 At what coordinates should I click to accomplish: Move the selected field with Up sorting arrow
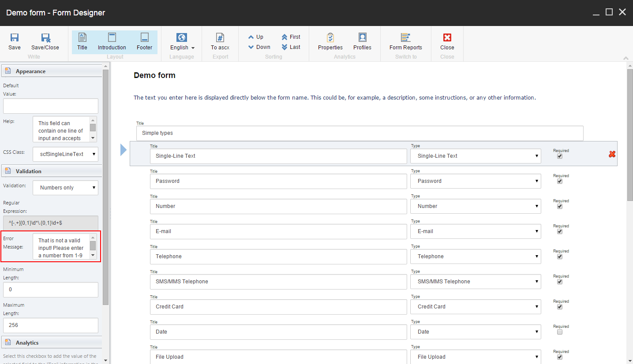click(x=256, y=37)
